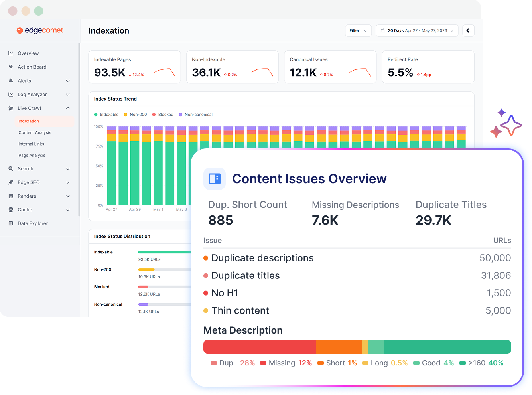Image resolution: width=532 pixels, height=395 pixels.
Task: Toggle Non-200 series in chart legend
Action: (135, 115)
